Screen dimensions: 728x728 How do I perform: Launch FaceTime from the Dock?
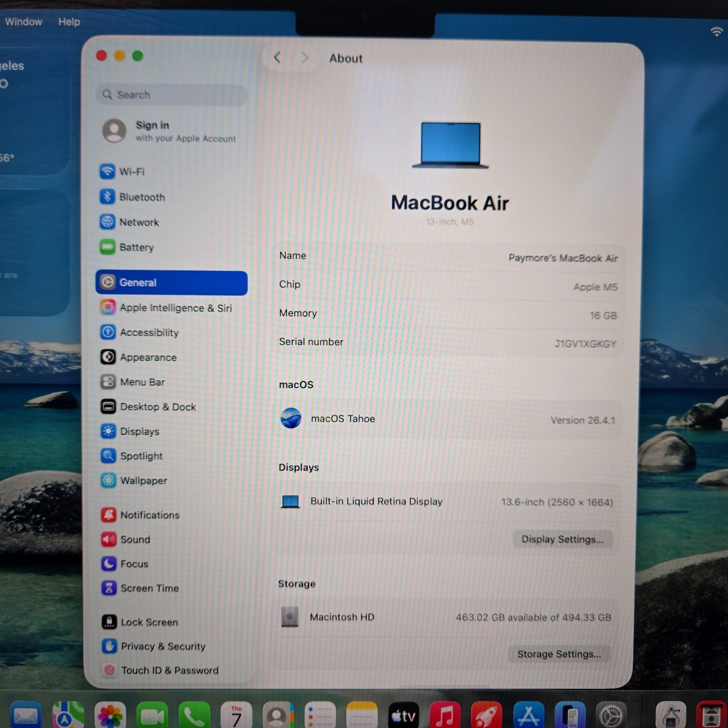point(152,715)
